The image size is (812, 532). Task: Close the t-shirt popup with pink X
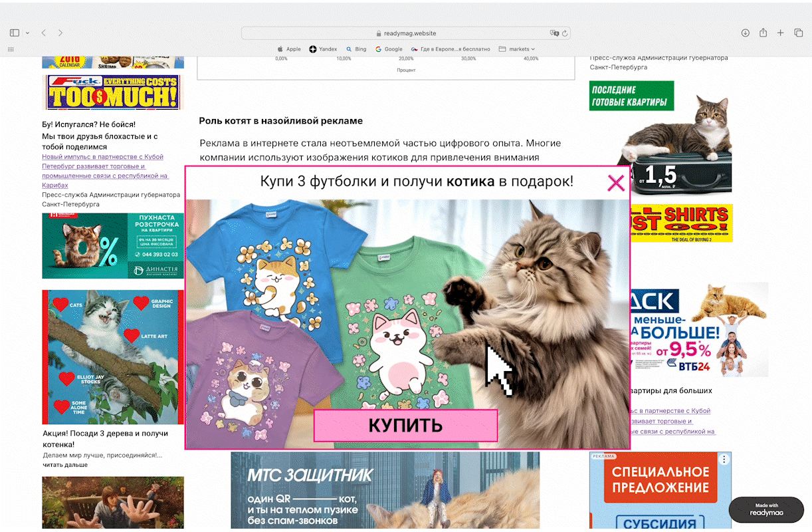tap(616, 183)
